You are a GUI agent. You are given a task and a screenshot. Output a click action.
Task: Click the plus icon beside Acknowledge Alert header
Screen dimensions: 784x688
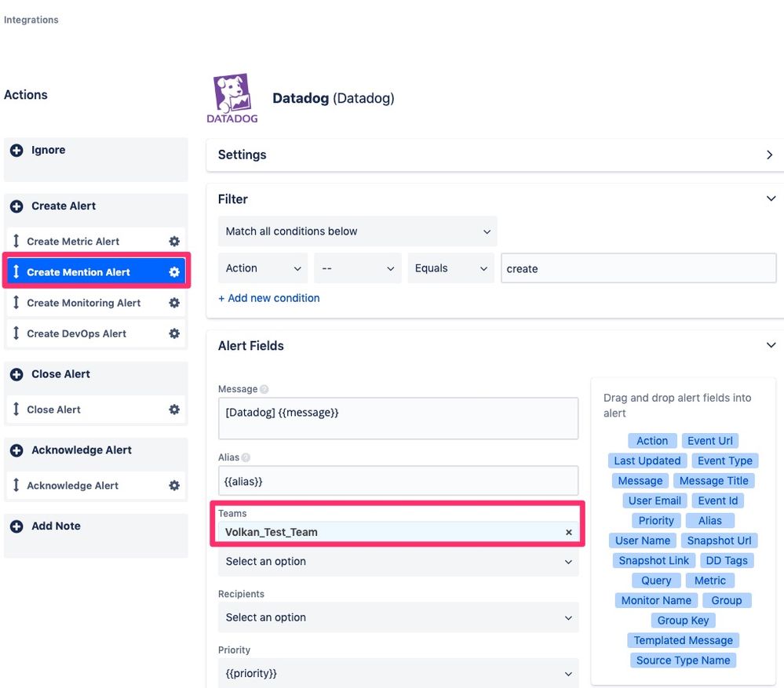pos(16,450)
